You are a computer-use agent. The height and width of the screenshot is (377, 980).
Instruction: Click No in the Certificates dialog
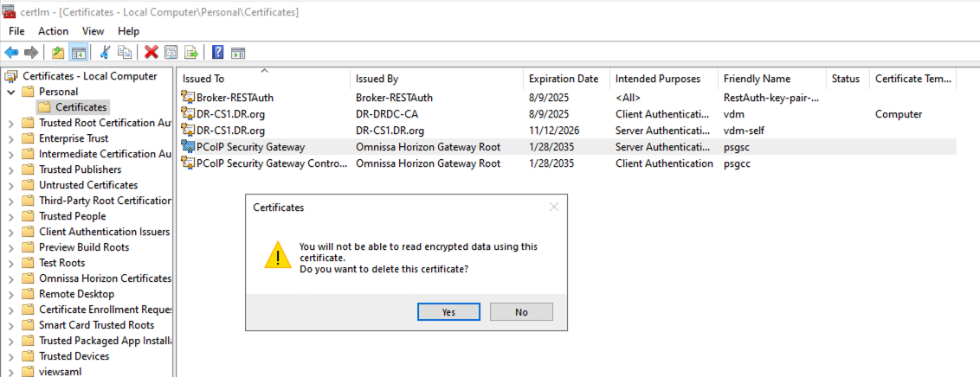pos(521,312)
